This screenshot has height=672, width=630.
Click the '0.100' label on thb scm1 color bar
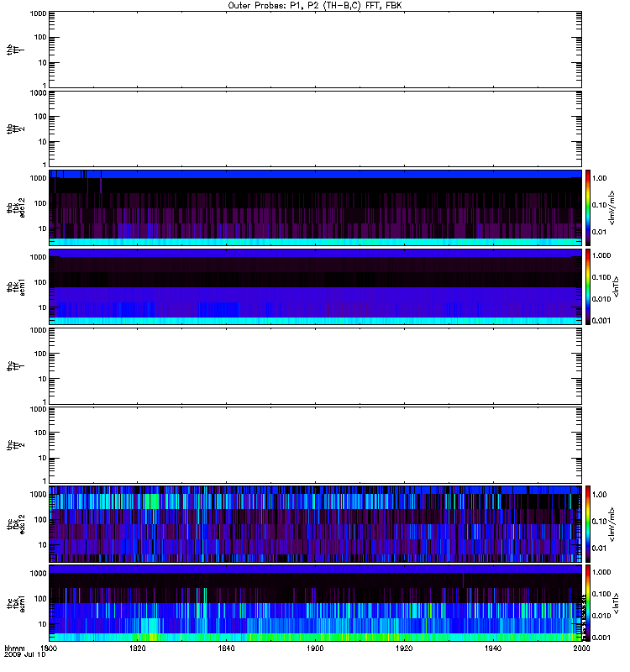601,277
